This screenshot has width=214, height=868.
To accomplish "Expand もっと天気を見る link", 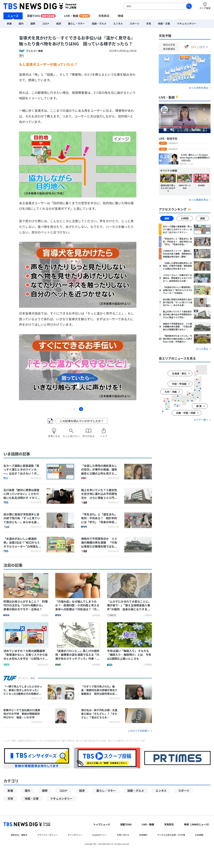I will coord(200,88).
